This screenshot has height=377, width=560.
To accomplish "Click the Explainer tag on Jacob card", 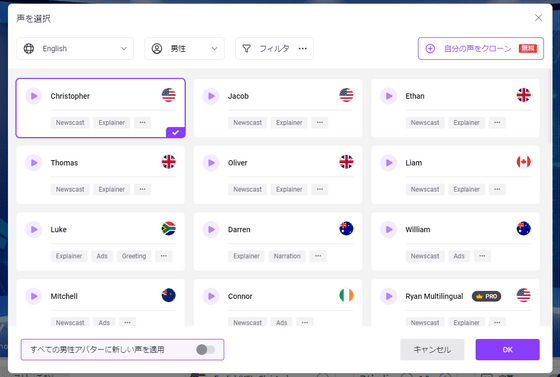I will (x=289, y=122).
